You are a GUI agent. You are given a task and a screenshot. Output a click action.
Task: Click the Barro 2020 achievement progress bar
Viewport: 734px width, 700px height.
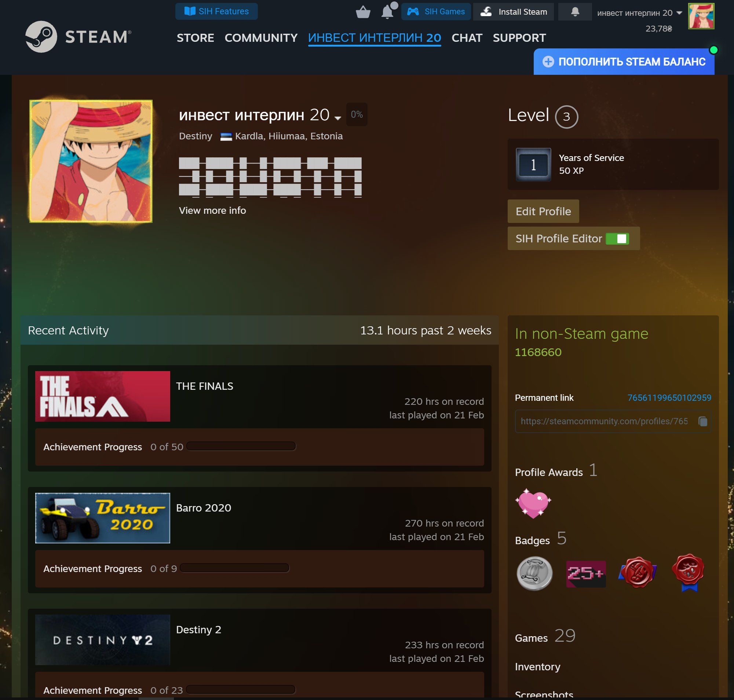tap(234, 568)
